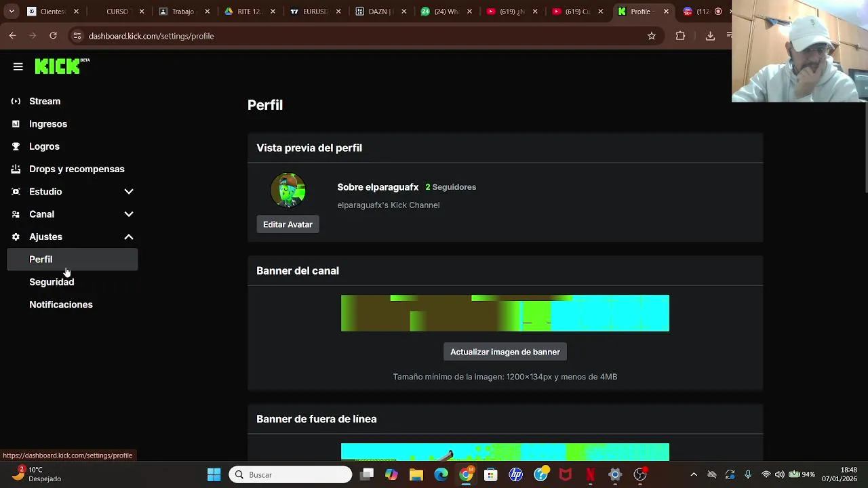
Task: Click the offline banner image
Action: 505,452
